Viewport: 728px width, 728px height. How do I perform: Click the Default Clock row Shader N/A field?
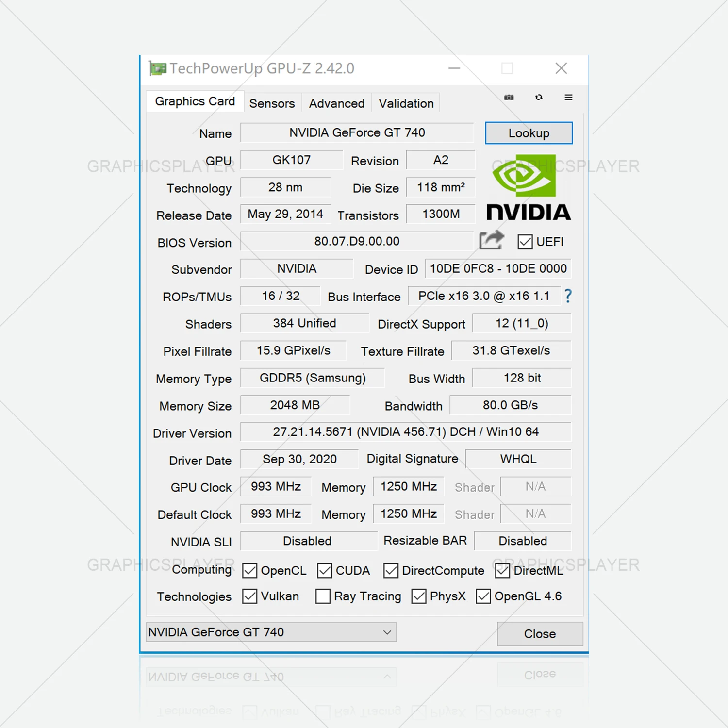pos(536,513)
